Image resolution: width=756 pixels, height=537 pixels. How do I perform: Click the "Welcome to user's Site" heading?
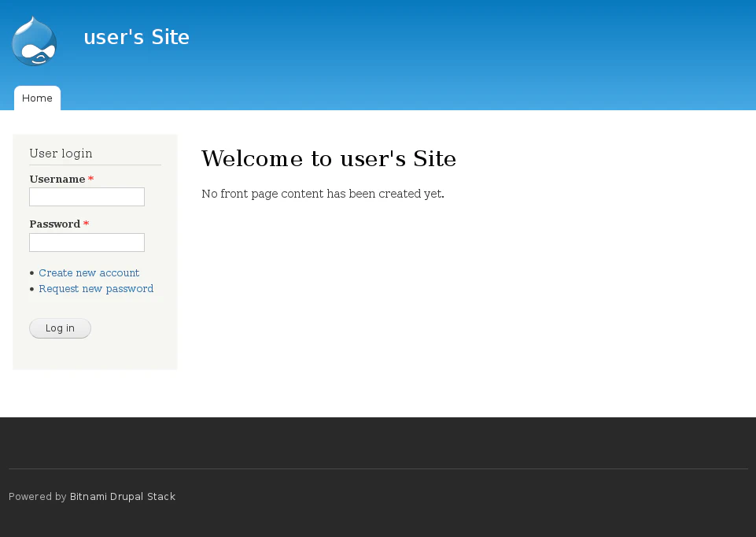[329, 159]
